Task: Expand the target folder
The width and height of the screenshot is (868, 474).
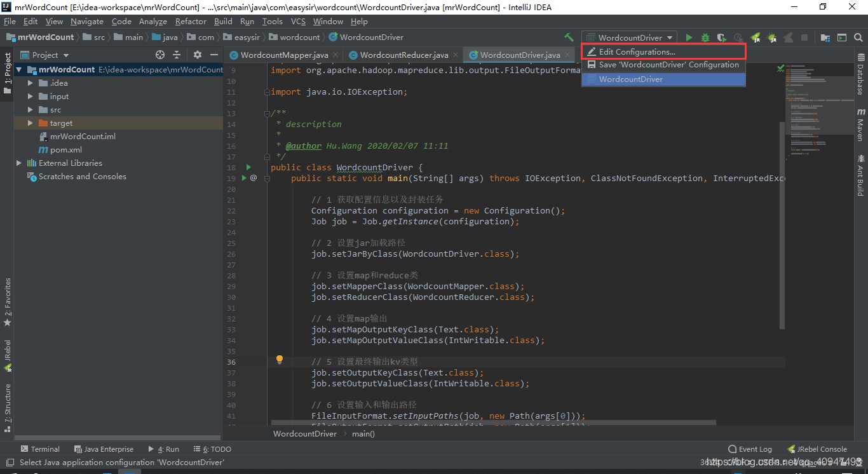Action: (30, 123)
